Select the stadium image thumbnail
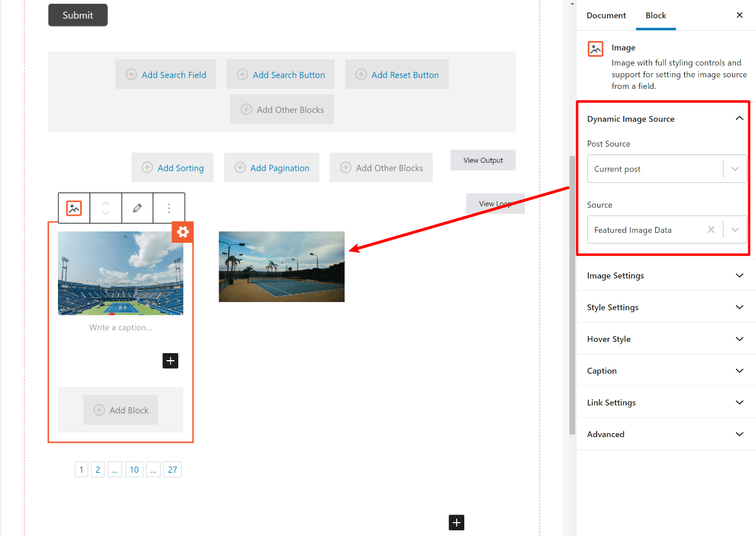 pos(120,273)
